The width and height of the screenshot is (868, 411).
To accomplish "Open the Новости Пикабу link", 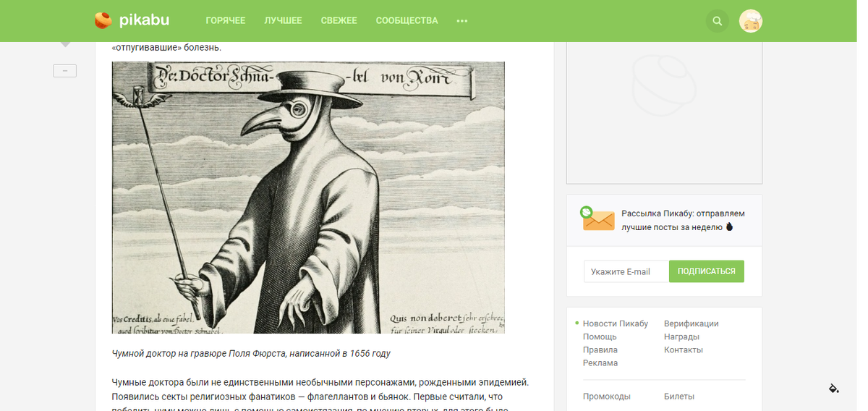I will 616,323.
